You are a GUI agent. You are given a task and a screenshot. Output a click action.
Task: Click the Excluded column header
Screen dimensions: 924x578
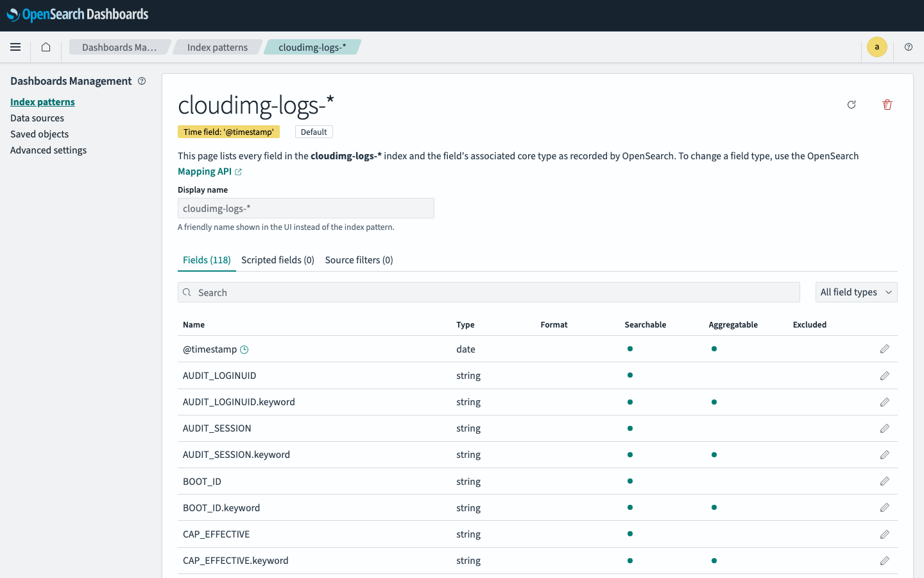(x=809, y=325)
